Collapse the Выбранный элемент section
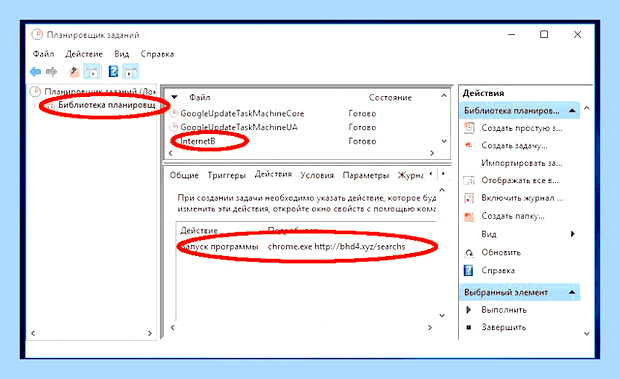Viewport: 620px width, 379px height. pyautogui.click(x=572, y=292)
